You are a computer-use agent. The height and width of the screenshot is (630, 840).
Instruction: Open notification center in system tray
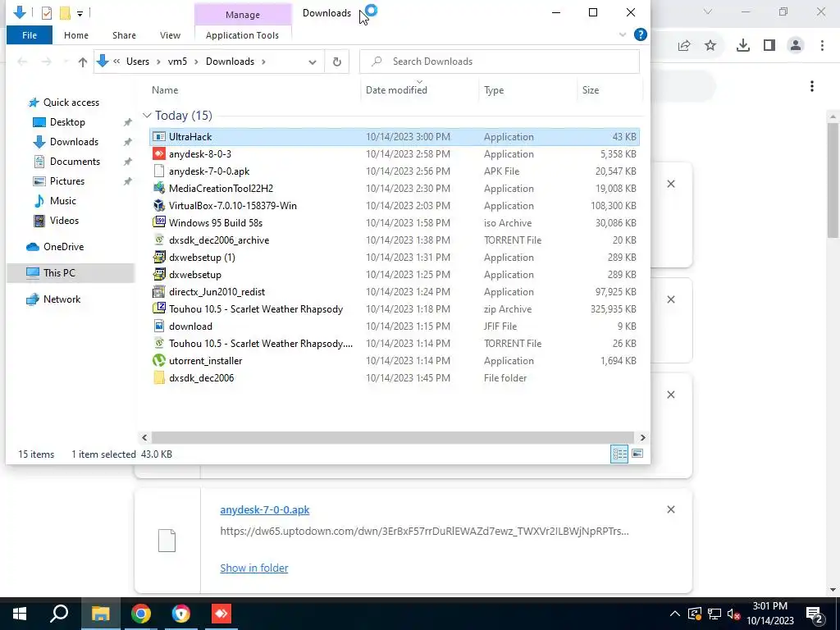click(x=815, y=614)
